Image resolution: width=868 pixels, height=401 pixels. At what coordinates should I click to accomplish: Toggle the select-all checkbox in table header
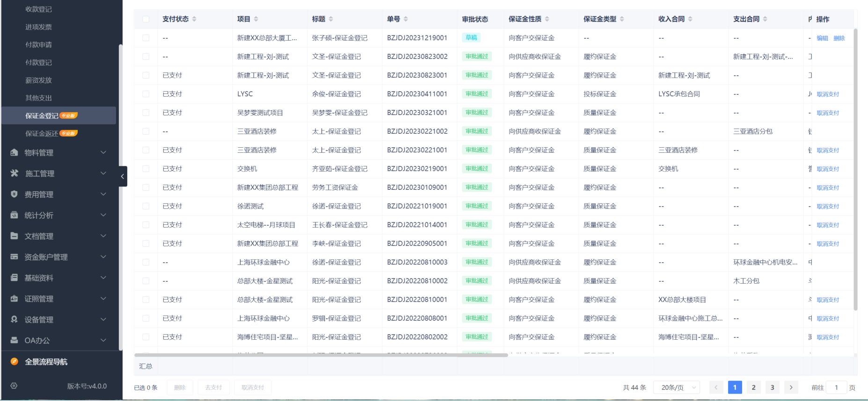[146, 19]
